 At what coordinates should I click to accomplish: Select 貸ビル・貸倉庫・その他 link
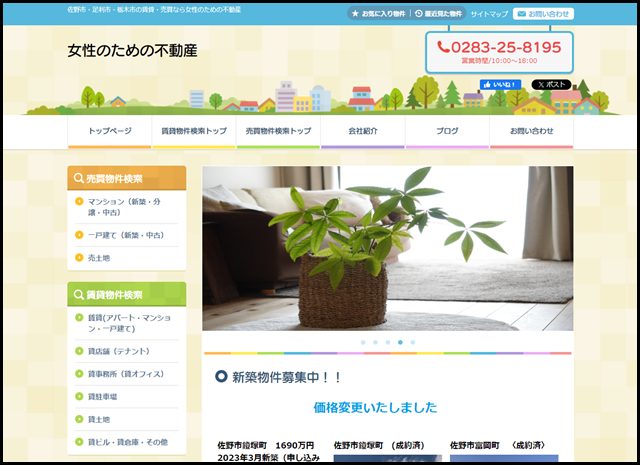[x=128, y=442]
